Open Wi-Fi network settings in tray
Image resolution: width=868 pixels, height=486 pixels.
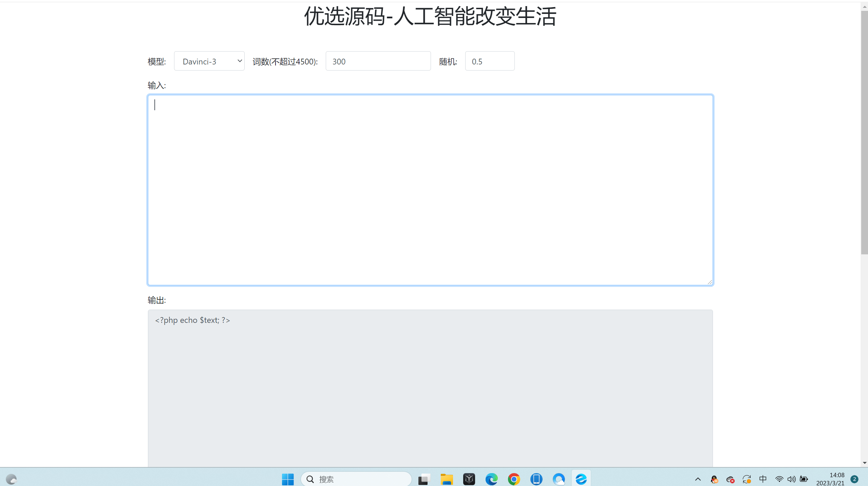point(779,479)
